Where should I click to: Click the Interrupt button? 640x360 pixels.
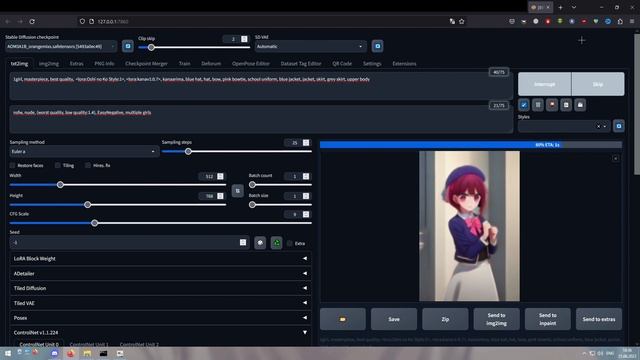click(x=544, y=84)
